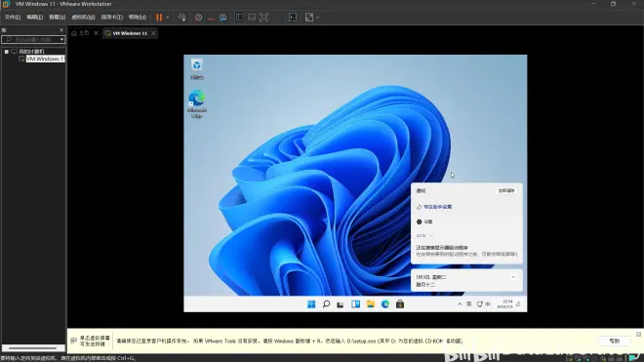Close the library panel

pos(61,30)
